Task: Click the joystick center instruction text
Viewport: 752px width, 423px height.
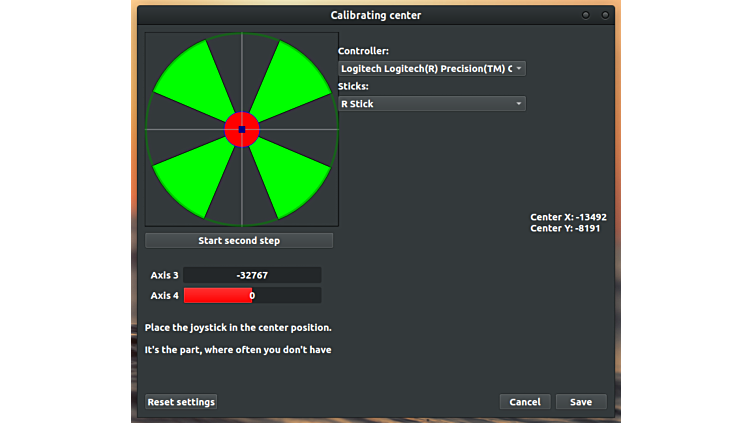Action: 238,328
